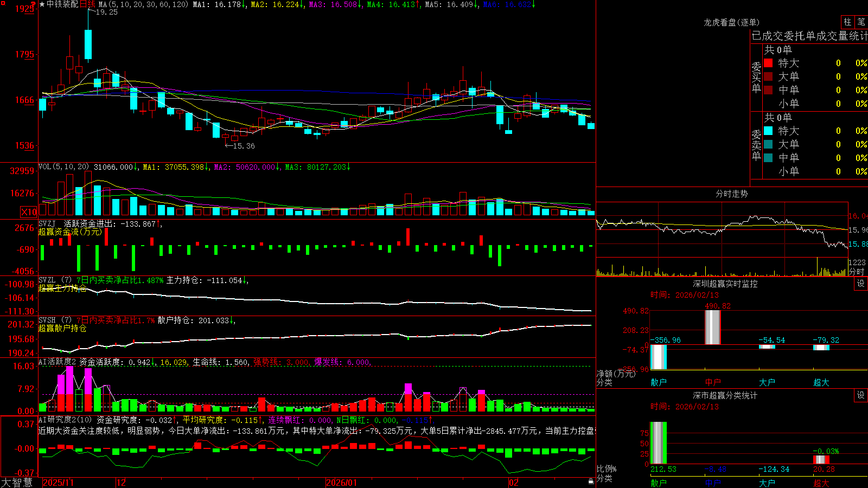Viewport: 868px width, 488px height.
Task: Click the -356.96 散户 bar in 实时监控
Action: [659, 357]
